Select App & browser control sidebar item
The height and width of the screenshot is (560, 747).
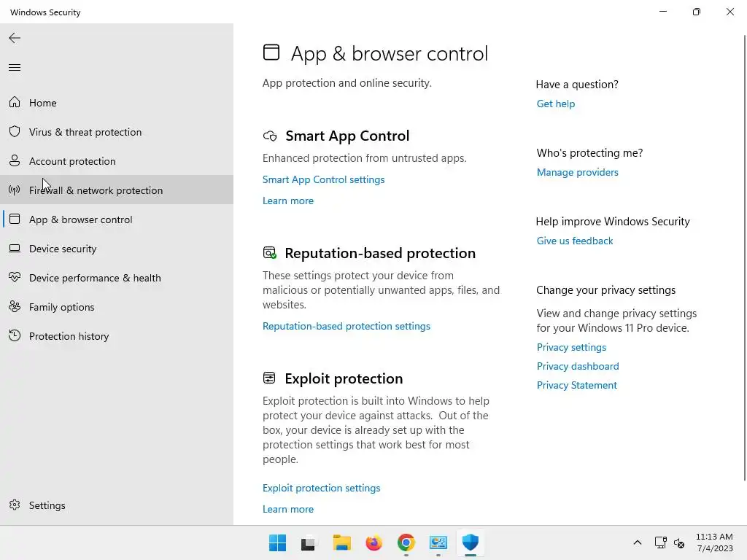pyautogui.click(x=117, y=219)
